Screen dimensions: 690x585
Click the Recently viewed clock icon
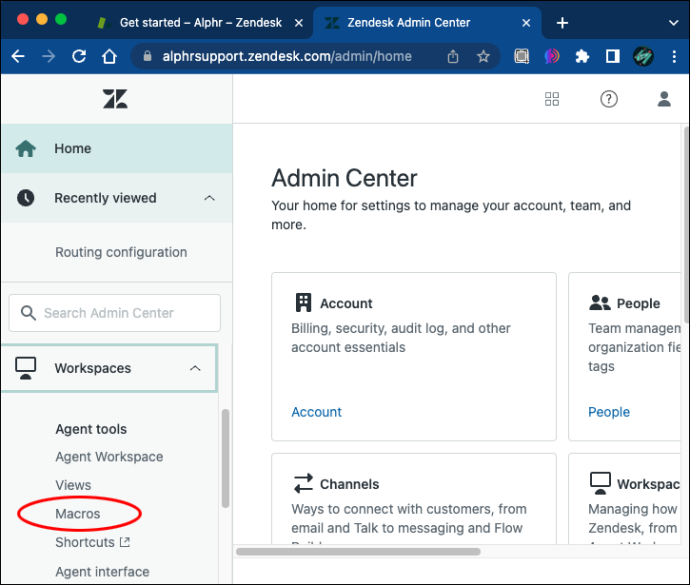[26, 198]
